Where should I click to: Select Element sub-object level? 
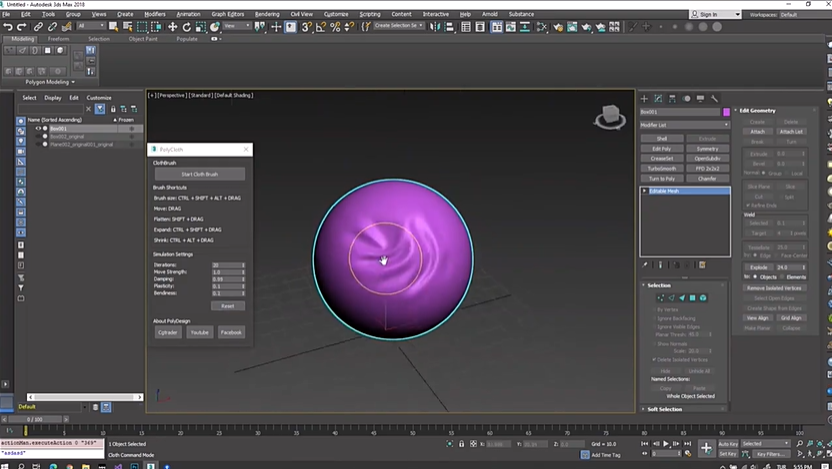pyautogui.click(x=703, y=298)
